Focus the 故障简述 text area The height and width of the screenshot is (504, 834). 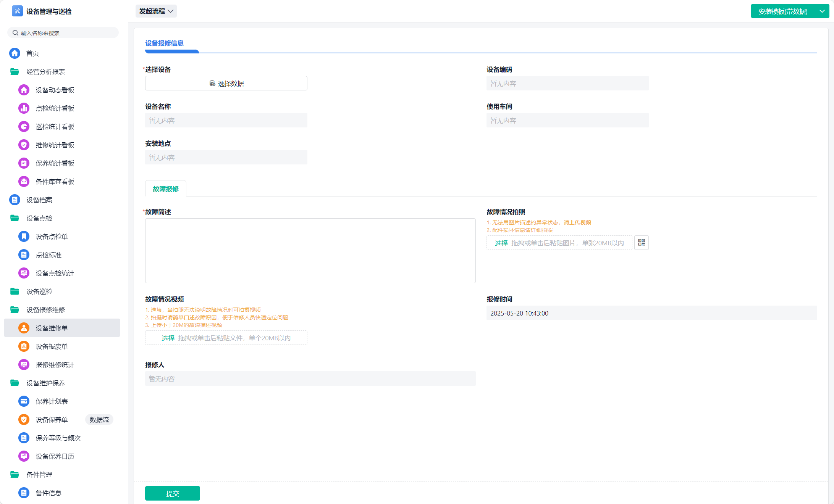point(310,251)
